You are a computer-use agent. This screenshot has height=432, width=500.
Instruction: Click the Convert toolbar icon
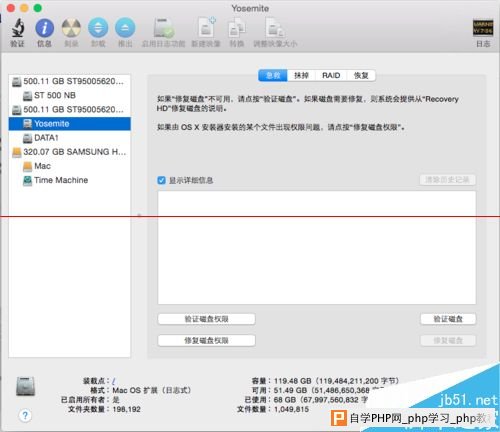[237, 28]
